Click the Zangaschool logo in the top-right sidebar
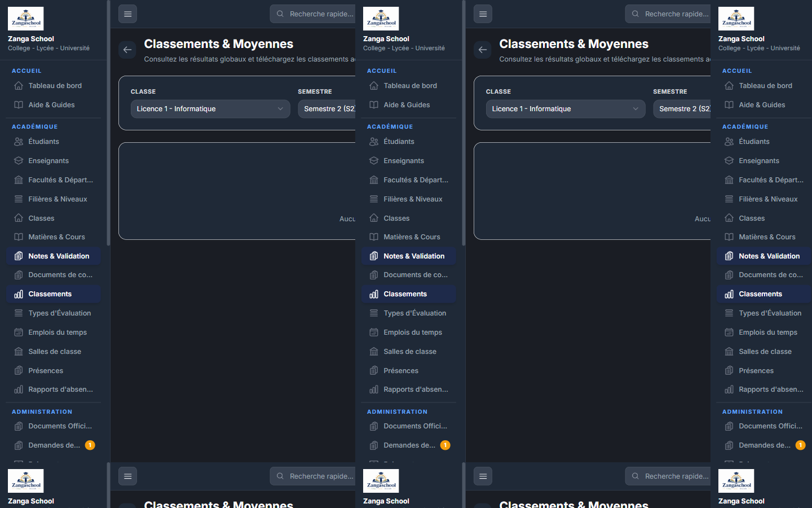The image size is (812, 508). point(736,19)
